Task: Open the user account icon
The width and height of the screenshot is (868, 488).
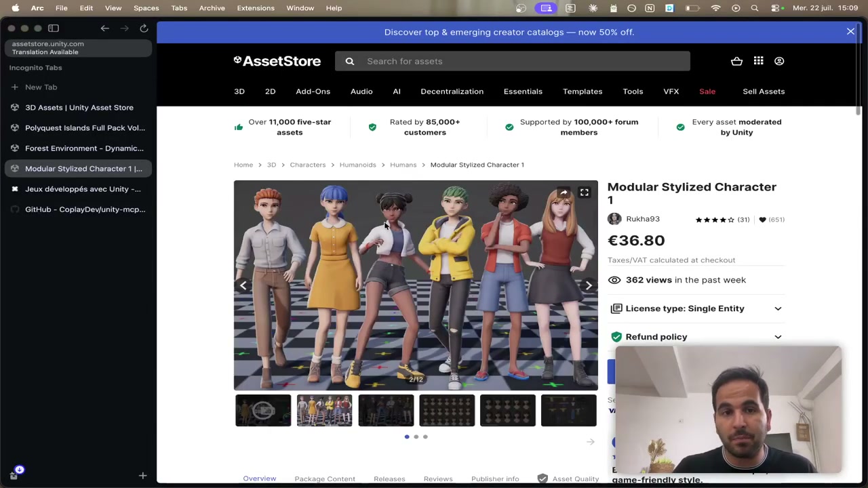Action: (x=779, y=61)
